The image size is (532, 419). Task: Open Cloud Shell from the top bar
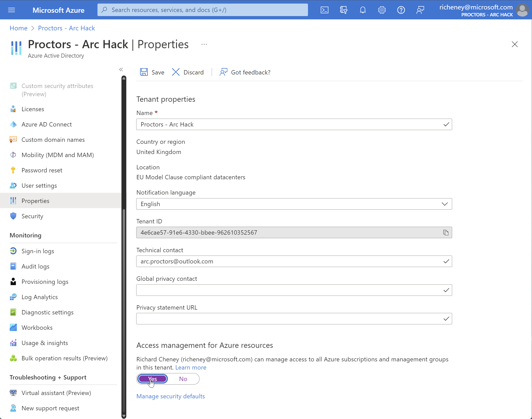(324, 10)
